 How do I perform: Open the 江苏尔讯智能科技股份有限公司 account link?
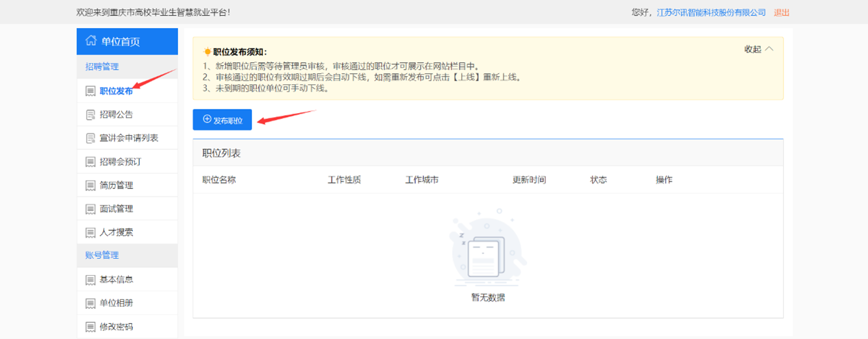pos(711,12)
